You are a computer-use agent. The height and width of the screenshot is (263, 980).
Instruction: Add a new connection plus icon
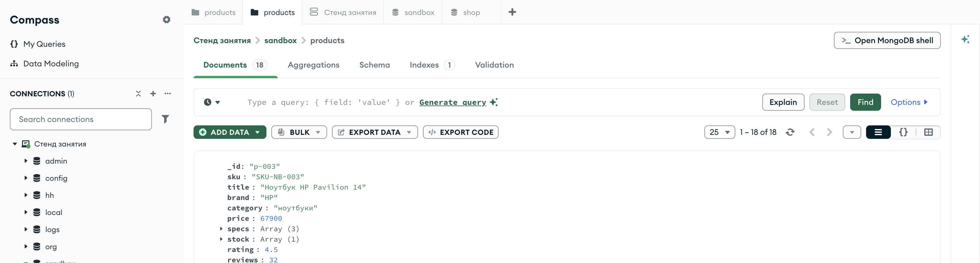click(x=153, y=94)
